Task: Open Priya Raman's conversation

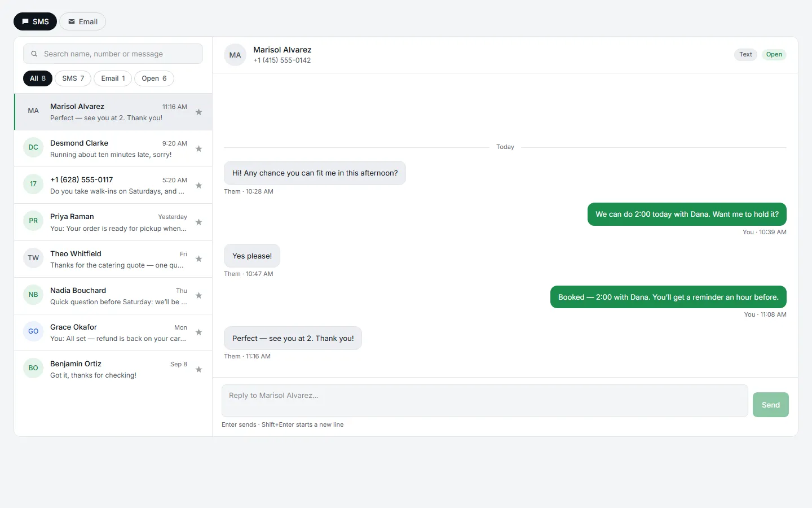Action: point(113,222)
